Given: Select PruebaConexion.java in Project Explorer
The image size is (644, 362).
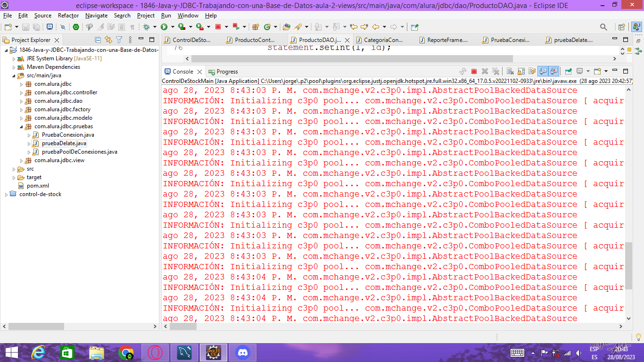Looking at the screenshot, I should click(68, 135).
